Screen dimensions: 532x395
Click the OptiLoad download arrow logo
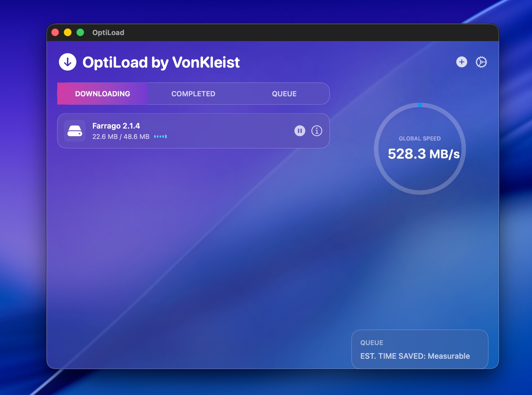point(68,62)
